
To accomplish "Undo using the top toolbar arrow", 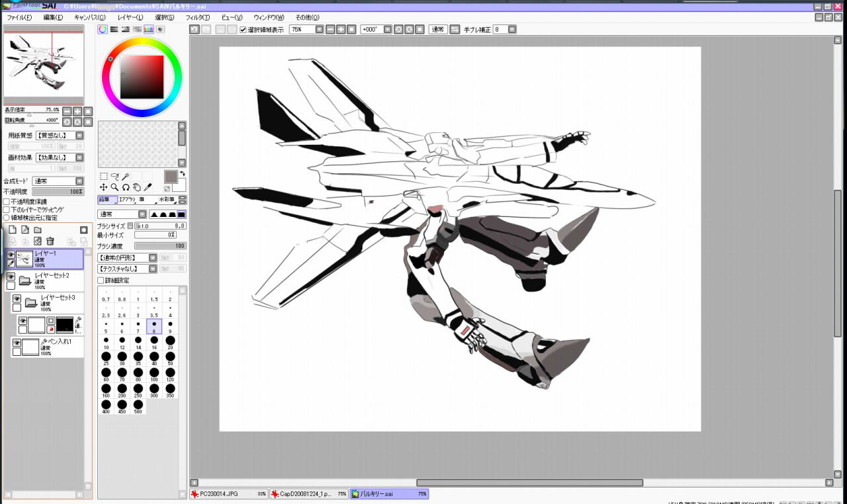I will click(194, 30).
